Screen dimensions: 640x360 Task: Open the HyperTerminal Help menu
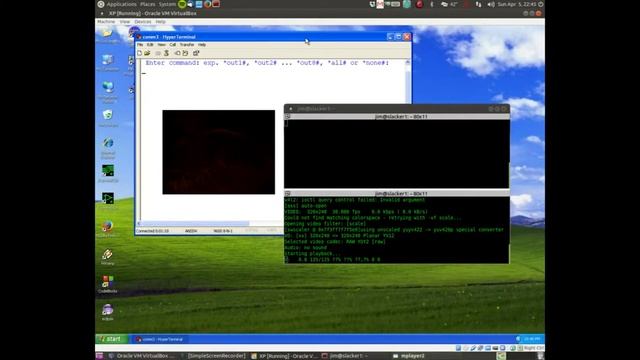tap(202, 44)
